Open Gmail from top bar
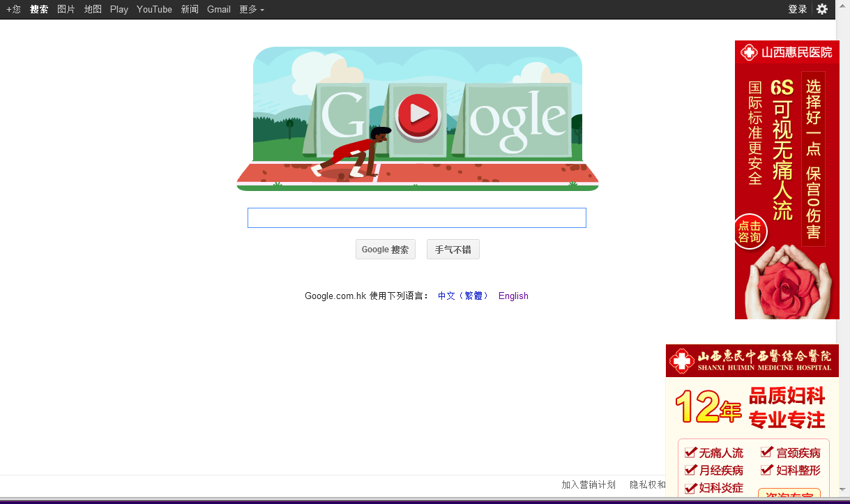 click(x=219, y=9)
